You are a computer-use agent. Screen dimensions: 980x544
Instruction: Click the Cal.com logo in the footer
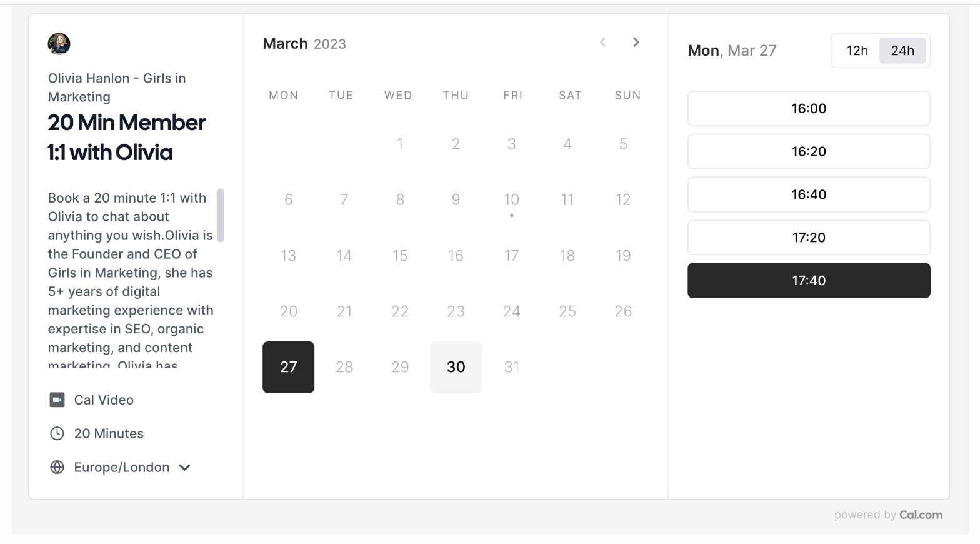point(921,515)
